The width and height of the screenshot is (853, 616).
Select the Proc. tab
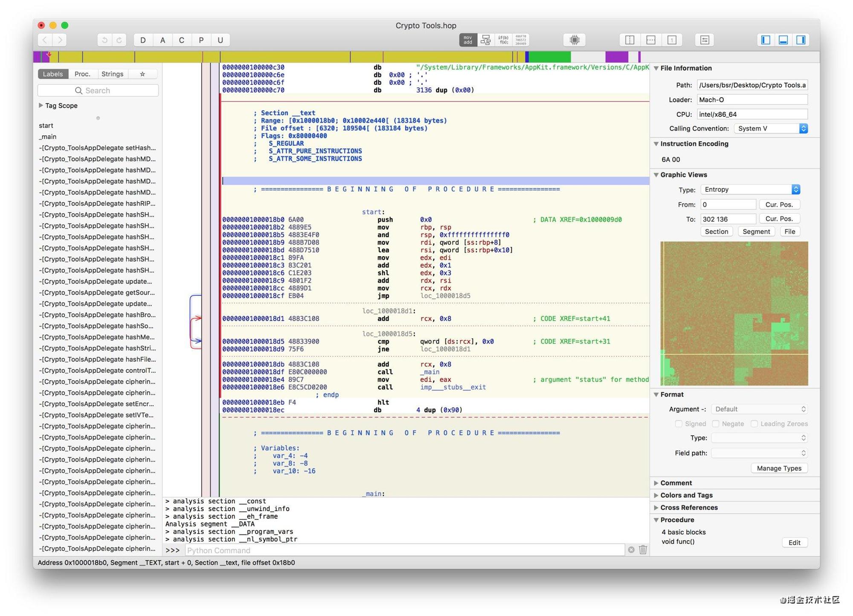pyautogui.click(x=82, y=74)
